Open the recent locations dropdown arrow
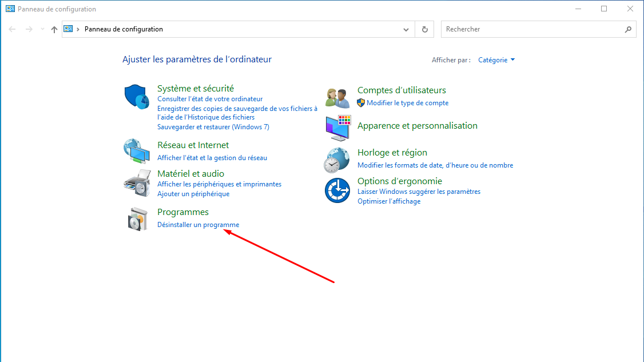 [42, 29]
